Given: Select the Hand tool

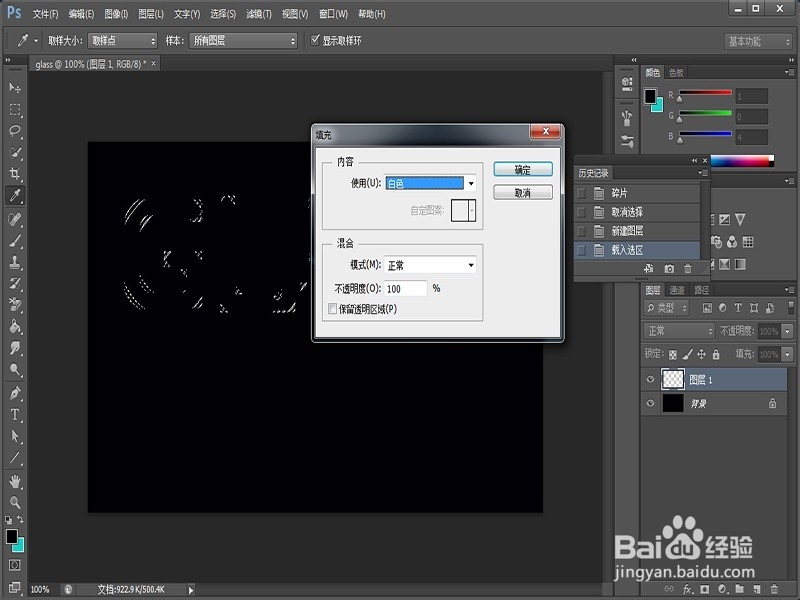Looking at the screenshot, I should point(15,481).
